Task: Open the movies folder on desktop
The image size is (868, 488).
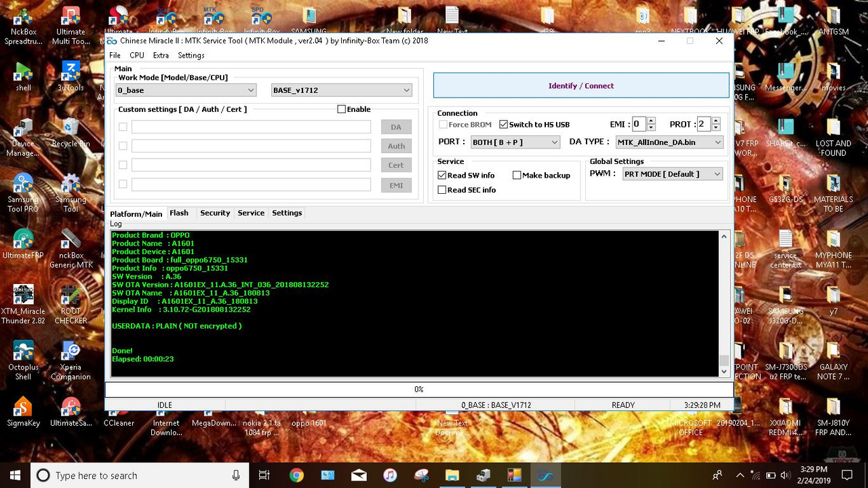Action: (833, 76)
